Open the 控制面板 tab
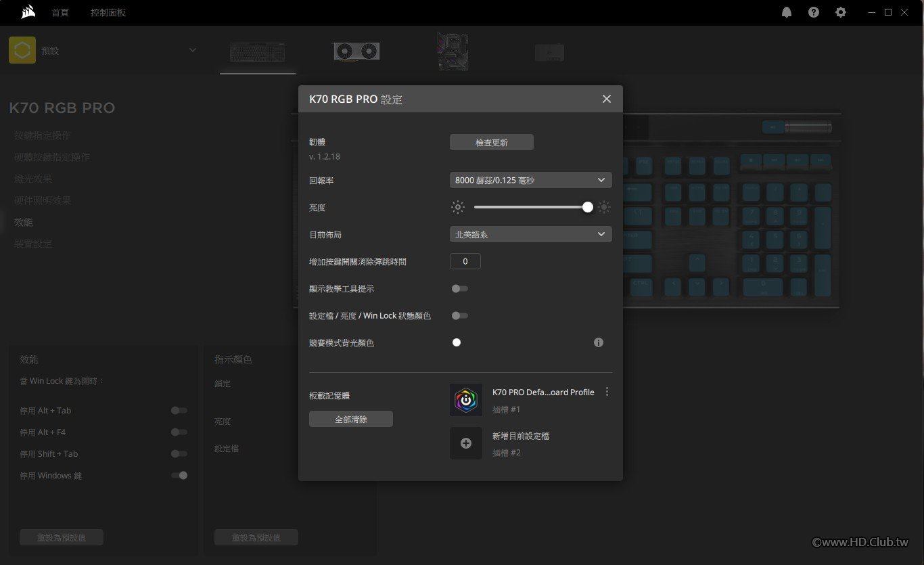The height and width of the screenshot is (565, 924). coord(108,12)
